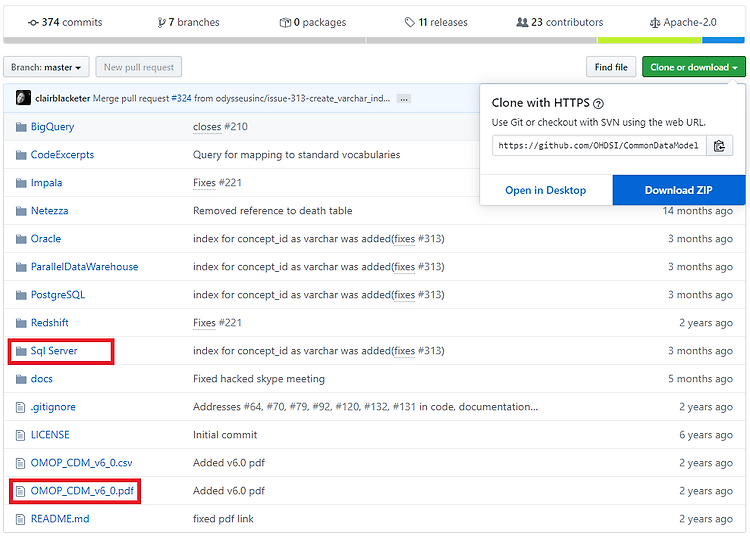Click clairblacketer's avatar image
750x539 pixels.
(x=23, y=98)
